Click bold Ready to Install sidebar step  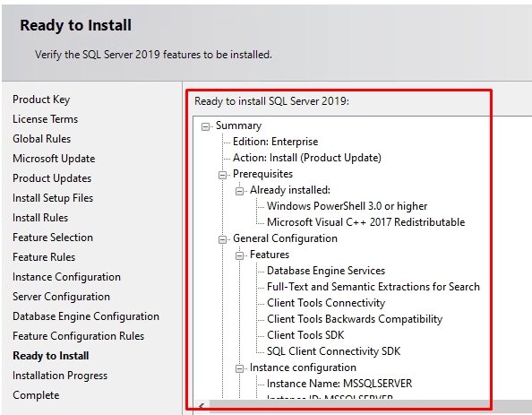click(x=50, y=356)
